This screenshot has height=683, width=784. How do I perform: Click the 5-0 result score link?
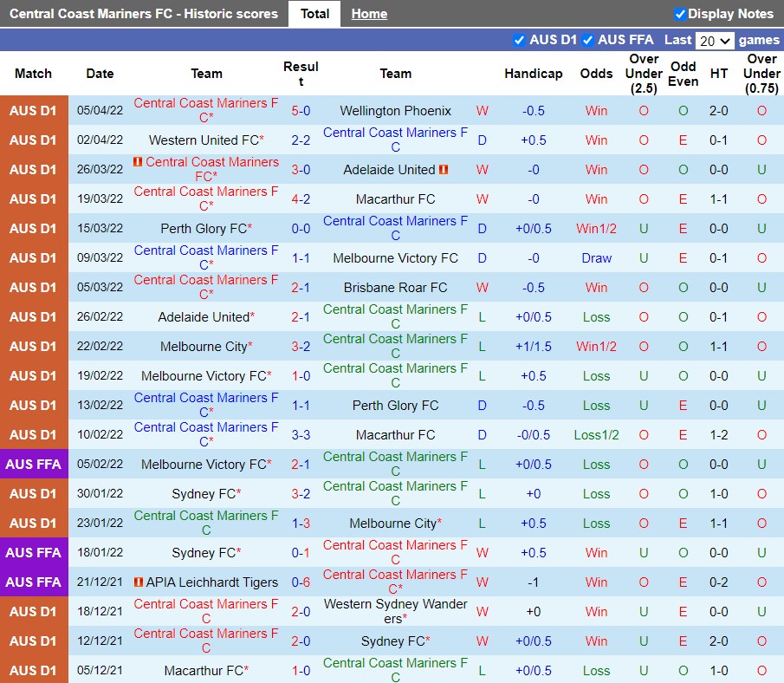(x=301, y=111)
